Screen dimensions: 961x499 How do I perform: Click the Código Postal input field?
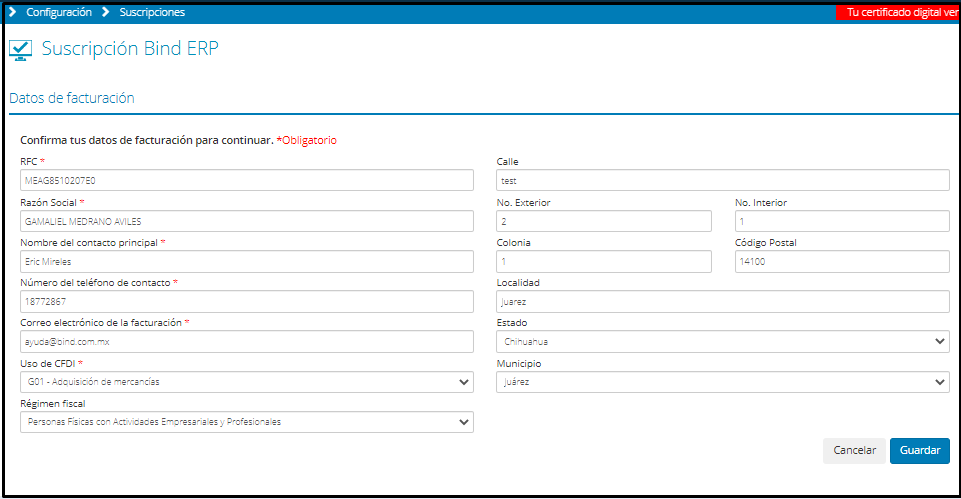pyautogui.click(x=842, y=262)
